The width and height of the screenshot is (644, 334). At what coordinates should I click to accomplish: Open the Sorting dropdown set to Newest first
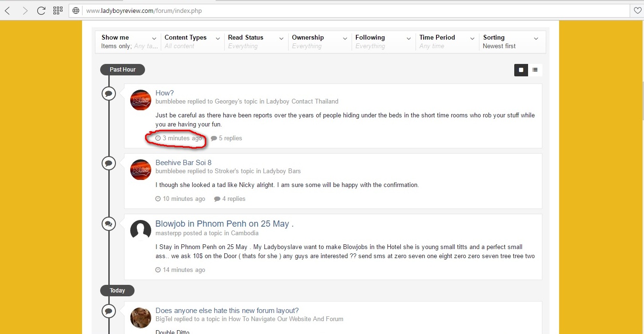coord(511,42)
